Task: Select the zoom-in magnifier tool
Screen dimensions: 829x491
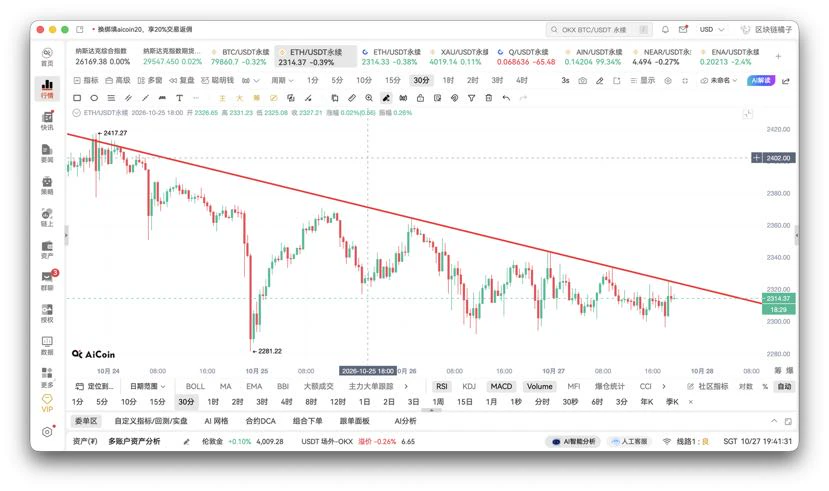Action: (x=369, y=98)
